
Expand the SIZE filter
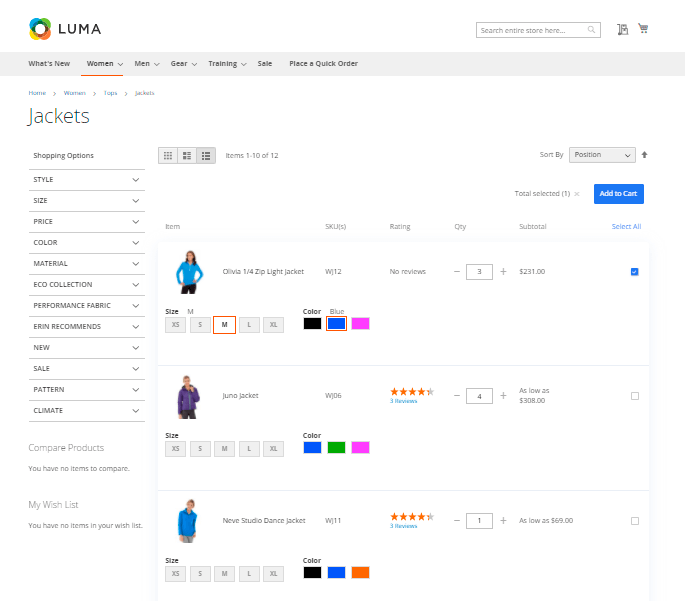86,201
